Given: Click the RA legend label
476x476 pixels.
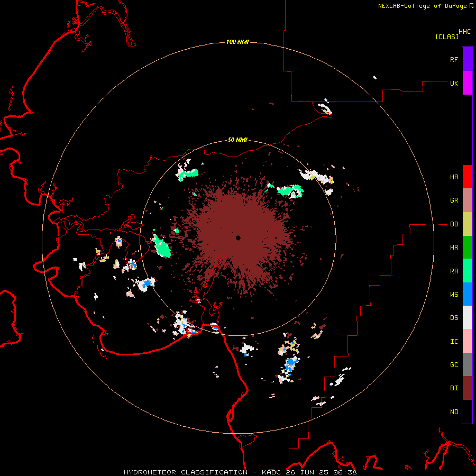Looking at the screenshot, I should (454, 271).
